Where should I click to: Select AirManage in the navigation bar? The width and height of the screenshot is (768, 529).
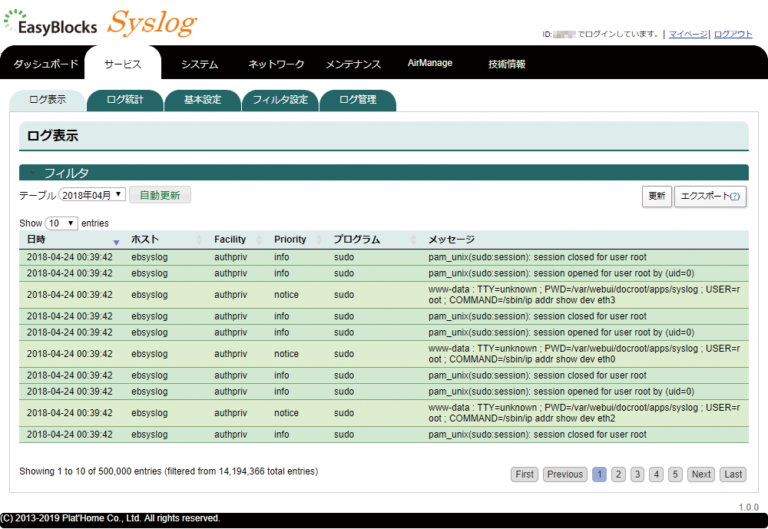click(430, 63)
